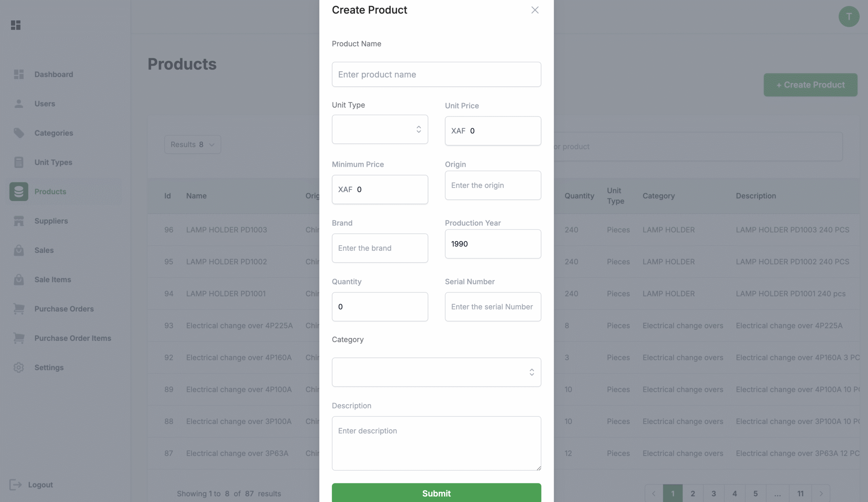The width and height of the screenshot is (868, 502).
Task: Click the Purchase Orders cart icon
Action: coord(19,309)
